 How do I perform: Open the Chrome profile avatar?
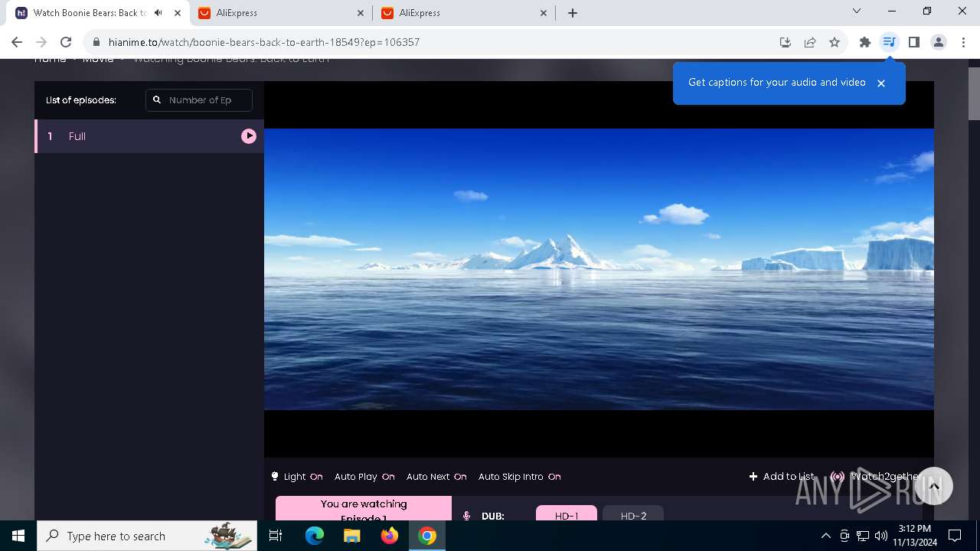click(939, 42)
